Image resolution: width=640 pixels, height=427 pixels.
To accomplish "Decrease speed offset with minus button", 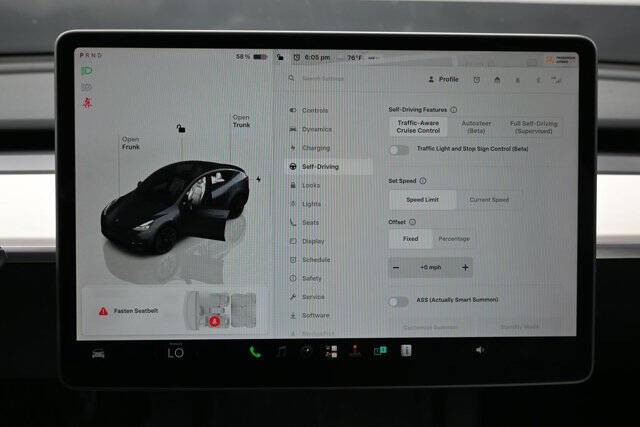I will tap(396, 268).
